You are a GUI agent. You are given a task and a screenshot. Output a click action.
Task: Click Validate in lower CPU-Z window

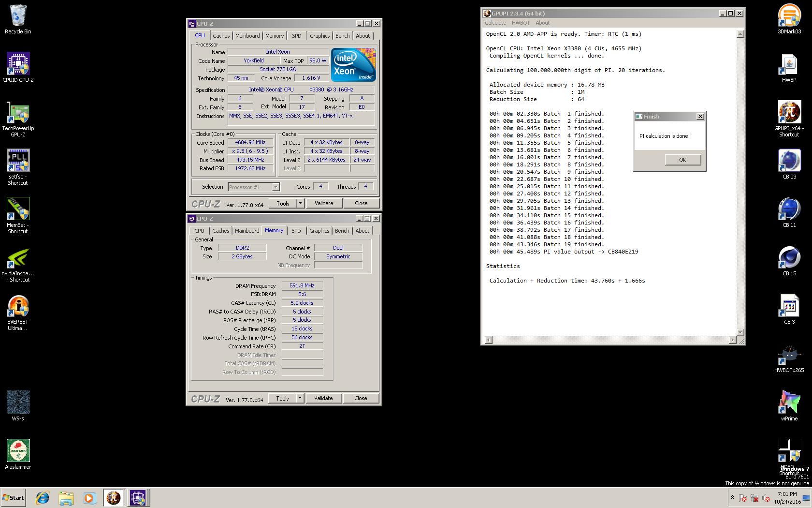point(323,398)
